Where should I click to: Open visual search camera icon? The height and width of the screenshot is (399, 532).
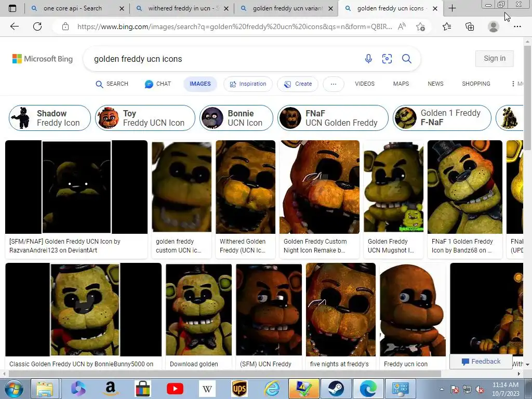387,59
